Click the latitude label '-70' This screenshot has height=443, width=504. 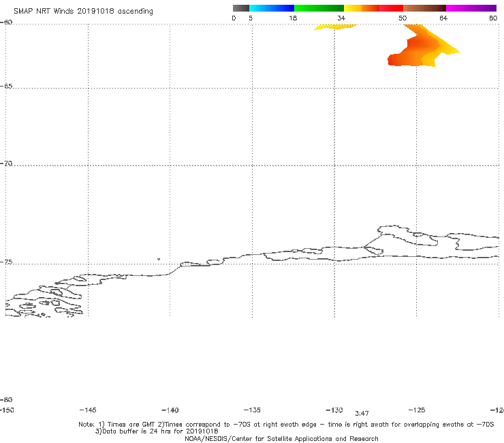[x=6, y=164]
